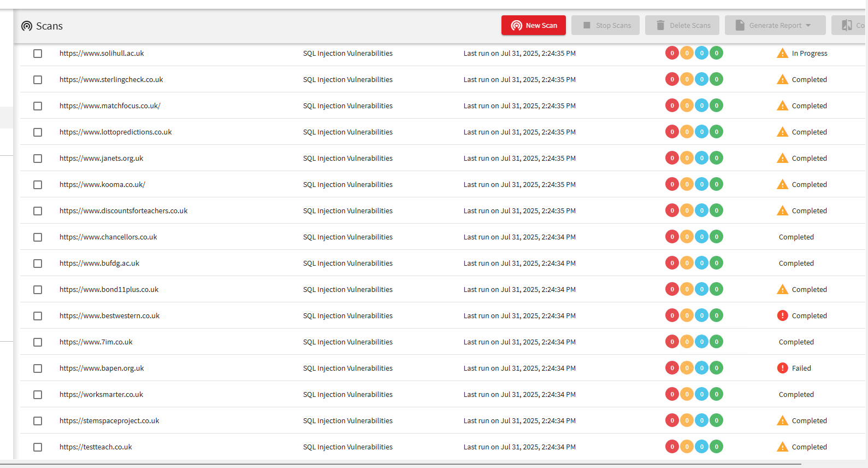Click the Scans radar icon in header
The width and height of the screenshot is (868, 468).
[27, 26]
